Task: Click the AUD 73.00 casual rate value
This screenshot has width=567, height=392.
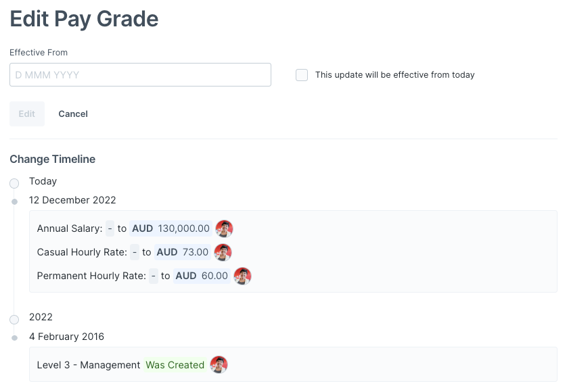Action: [182, 252]
